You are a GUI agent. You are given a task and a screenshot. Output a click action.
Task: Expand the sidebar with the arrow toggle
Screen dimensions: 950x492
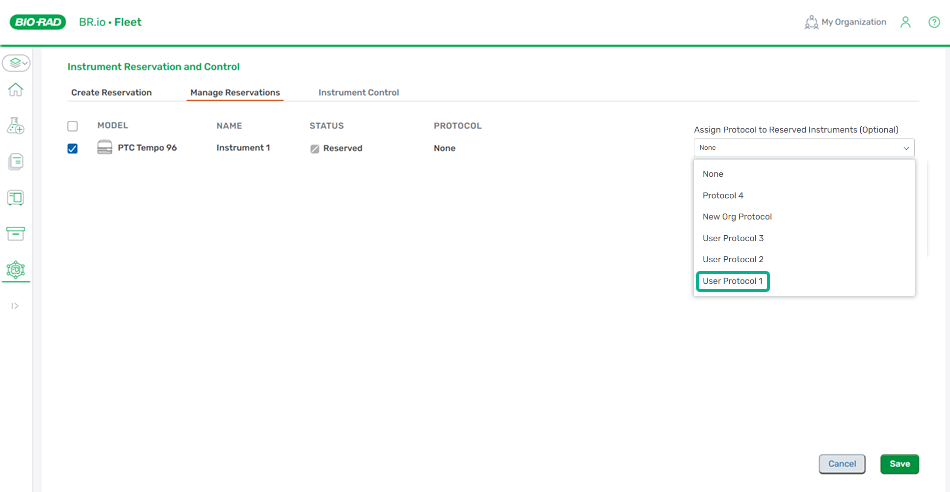(x=15, y=305)
